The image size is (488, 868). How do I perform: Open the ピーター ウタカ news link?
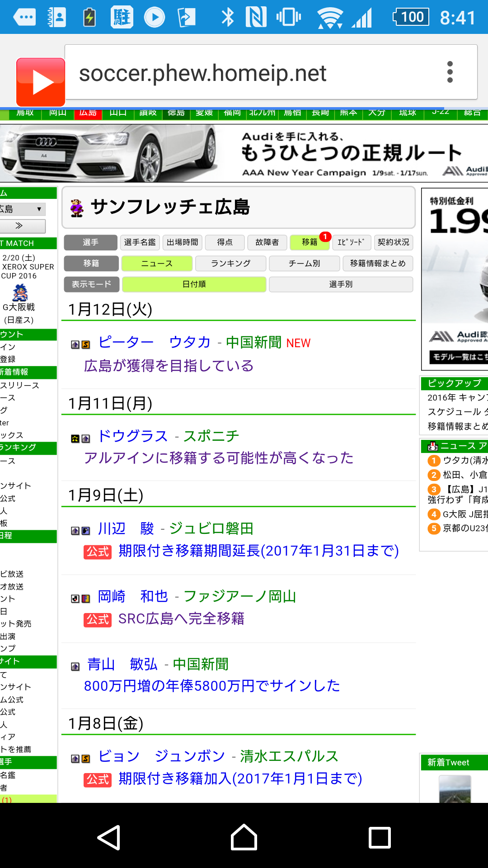(x=155, y=342)
